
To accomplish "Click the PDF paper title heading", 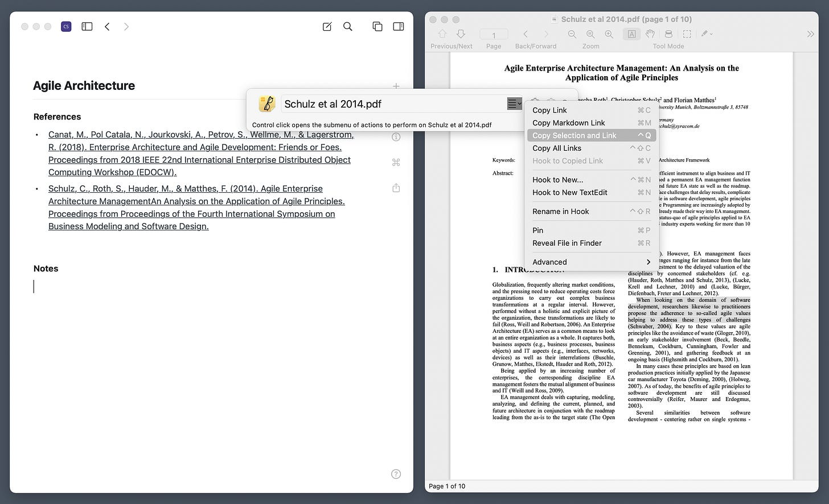I will [622, 73].
